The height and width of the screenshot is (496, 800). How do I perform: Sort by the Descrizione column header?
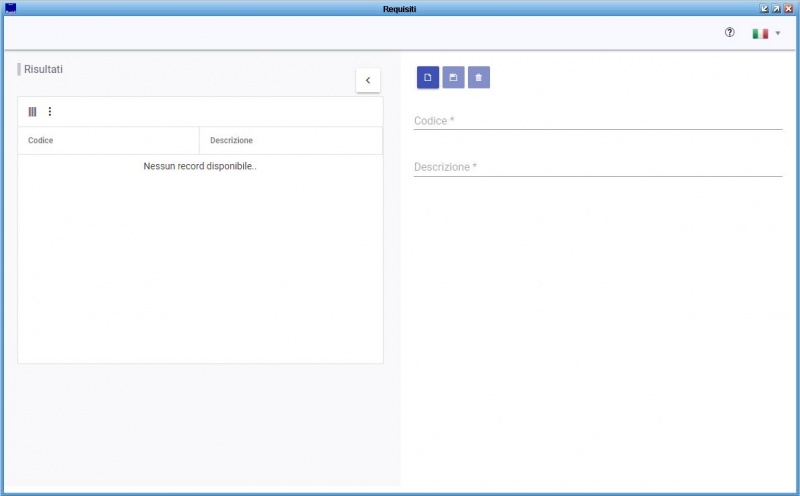tap(291, 140)
